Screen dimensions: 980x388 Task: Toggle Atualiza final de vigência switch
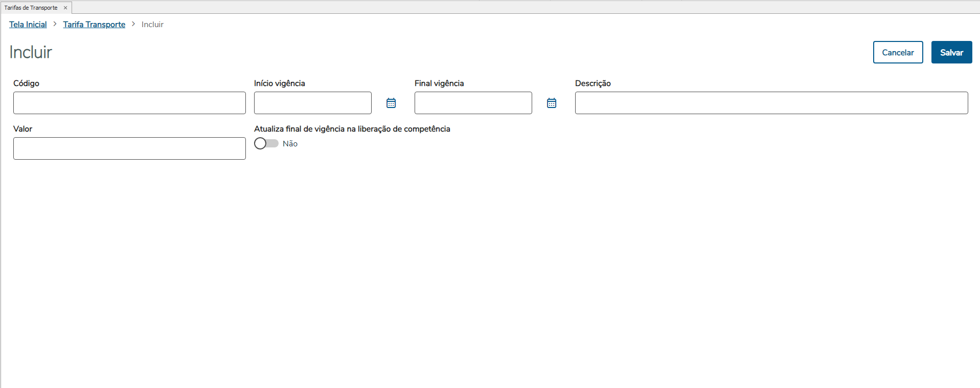click(x=266, y=143)
